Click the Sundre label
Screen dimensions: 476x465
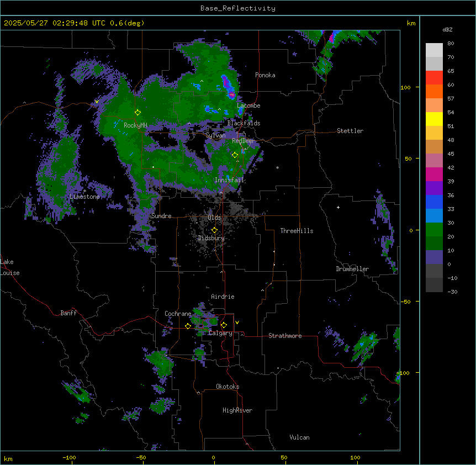click(x=161, y=216)
